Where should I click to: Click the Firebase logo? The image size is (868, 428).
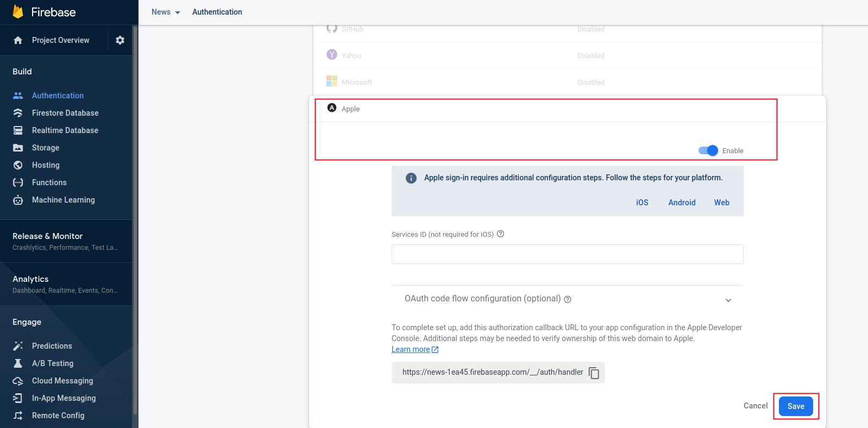pyautogui.click(x=18, y=12)
